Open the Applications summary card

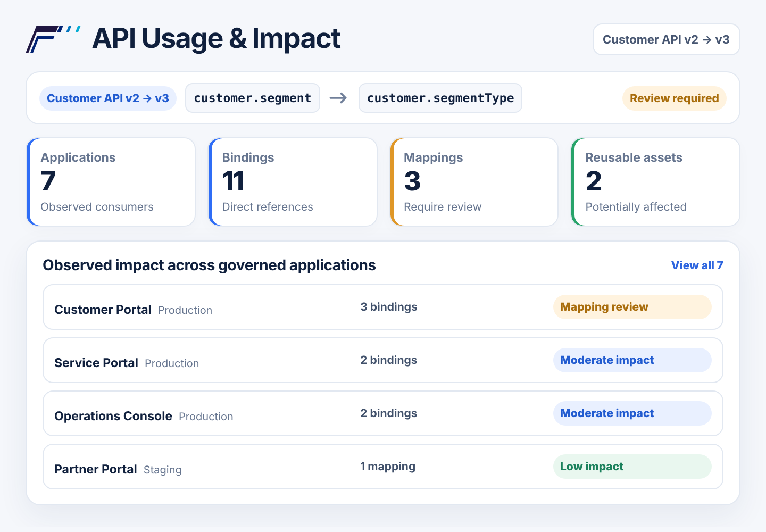click(111, 182)
